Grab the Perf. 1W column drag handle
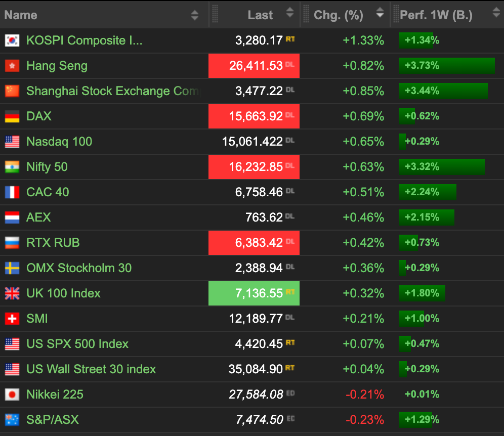 396,14
